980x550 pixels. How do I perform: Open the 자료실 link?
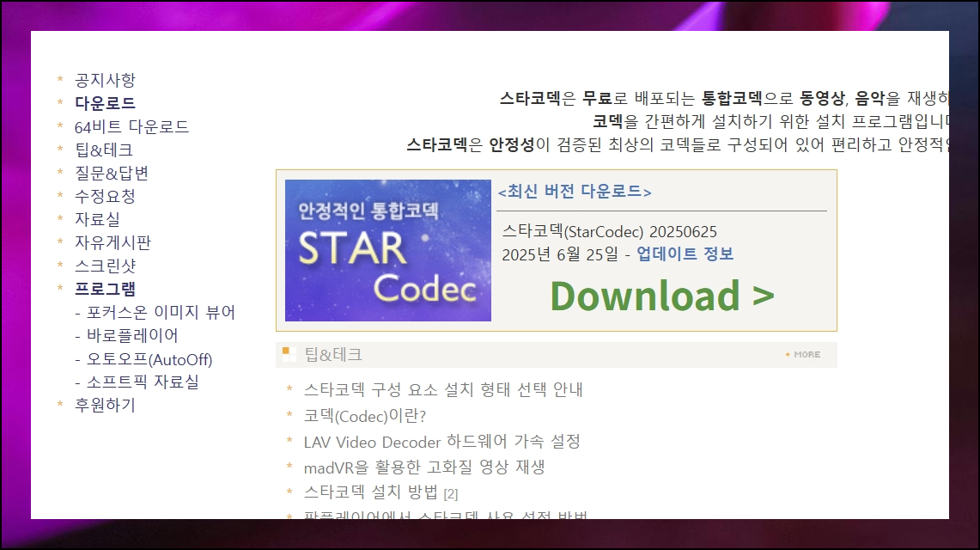[97, 219]
